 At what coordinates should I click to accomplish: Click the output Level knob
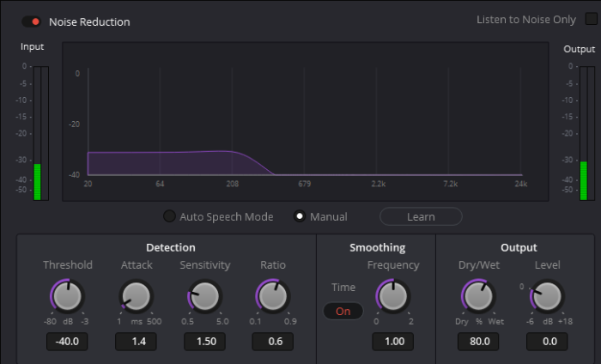pos(547,296)
